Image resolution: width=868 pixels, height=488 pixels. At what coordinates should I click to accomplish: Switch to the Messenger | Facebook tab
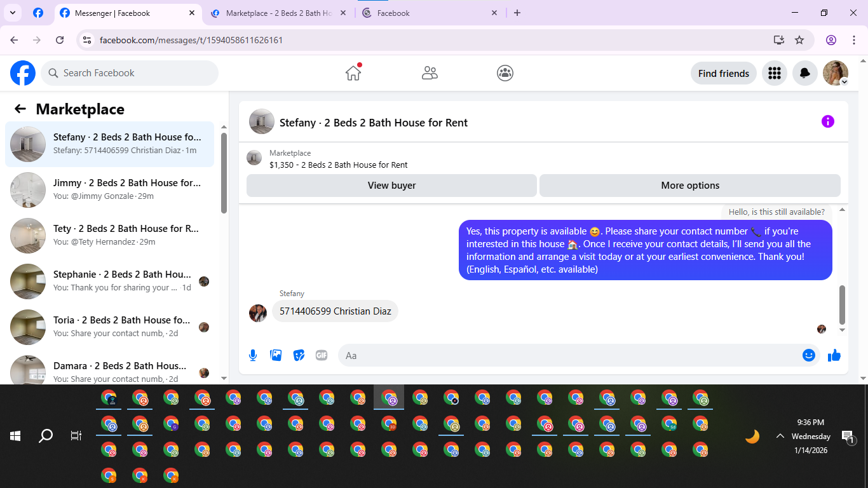click(127, 13)
